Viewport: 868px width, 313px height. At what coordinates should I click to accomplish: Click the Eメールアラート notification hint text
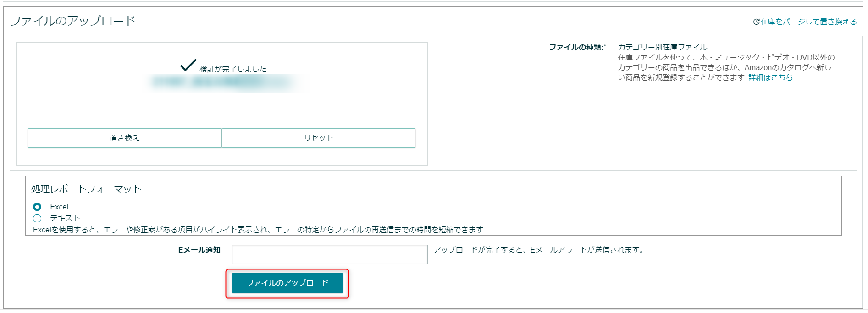(x=539, y=250)
